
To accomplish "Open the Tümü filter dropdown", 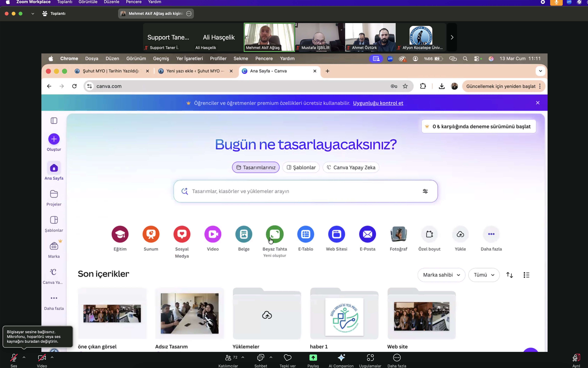I will coord(484,275).
